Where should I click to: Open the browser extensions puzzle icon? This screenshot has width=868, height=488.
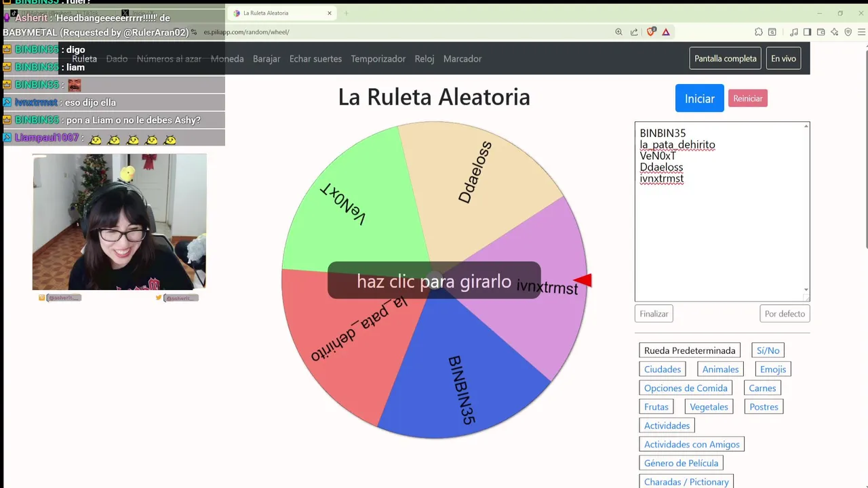759,32
